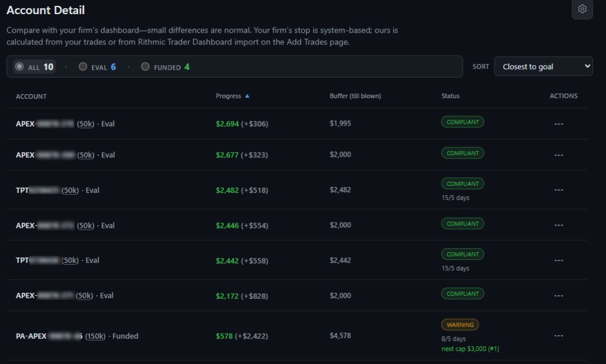Click the $2,694 (+$306) progress value

point(242,124)
